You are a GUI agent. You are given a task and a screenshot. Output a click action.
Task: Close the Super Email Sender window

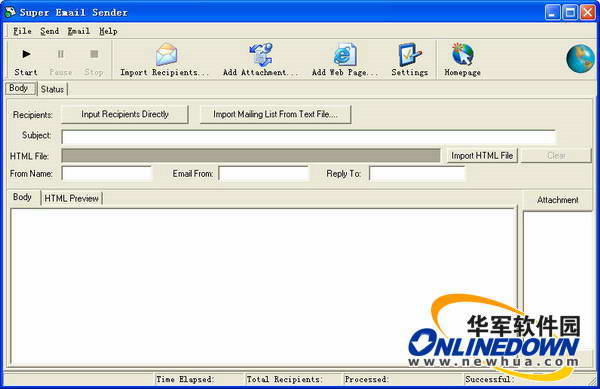pyautogui.click(x=587, y=12)
